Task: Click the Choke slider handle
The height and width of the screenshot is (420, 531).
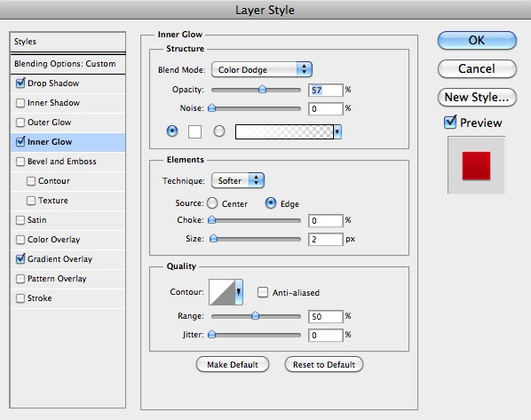Action: pos(211,220)
